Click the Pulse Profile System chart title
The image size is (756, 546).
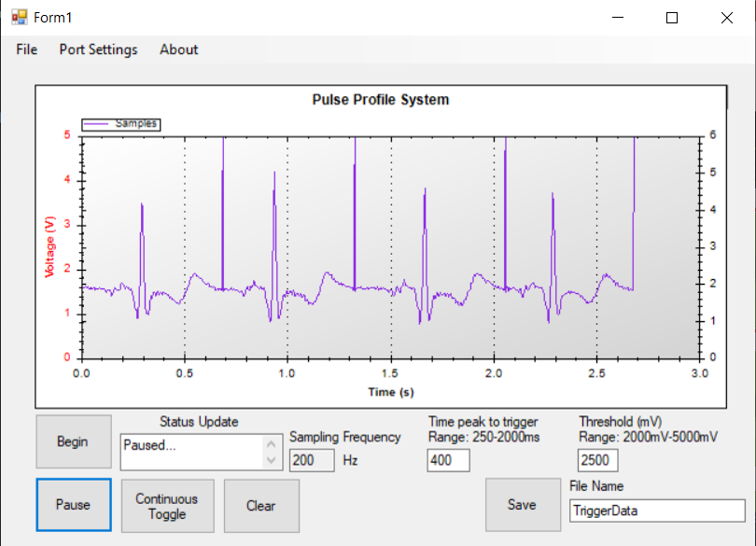[380, 100]
